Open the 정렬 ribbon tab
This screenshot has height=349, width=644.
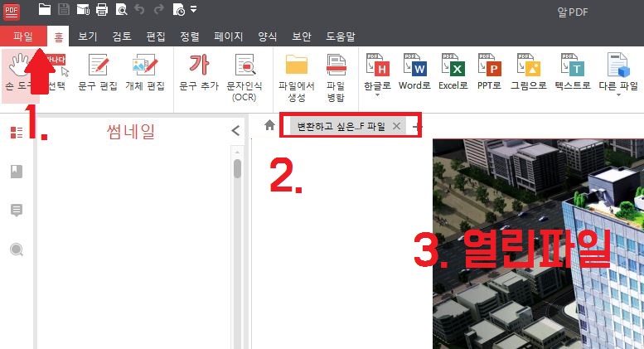click(189, 36)
